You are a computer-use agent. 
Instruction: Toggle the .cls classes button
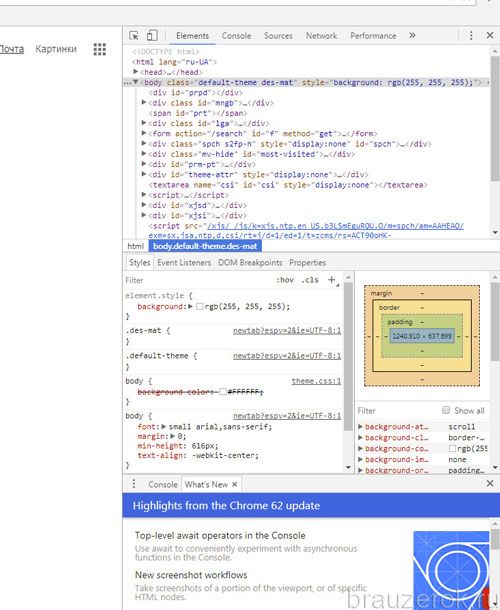310,280
